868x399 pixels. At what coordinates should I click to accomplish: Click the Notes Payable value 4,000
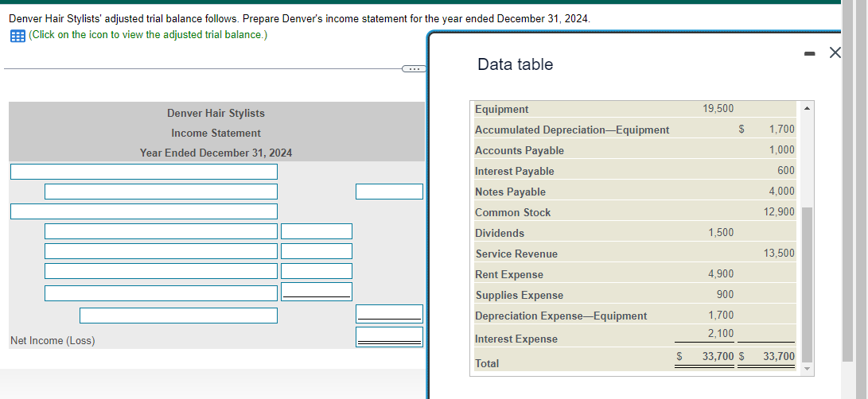click(781, 191)
